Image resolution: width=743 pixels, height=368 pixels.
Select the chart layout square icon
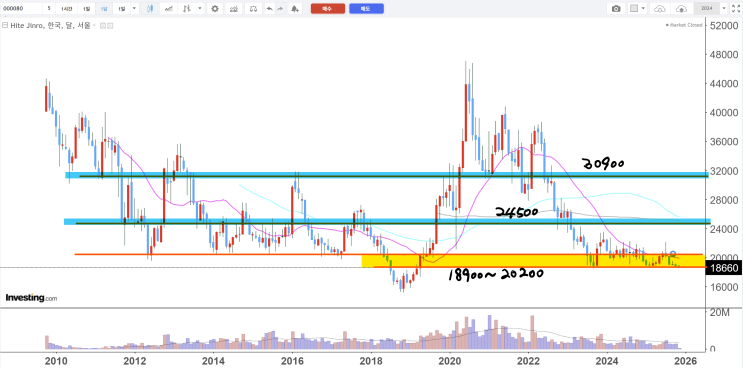click(x=634, y=9)
